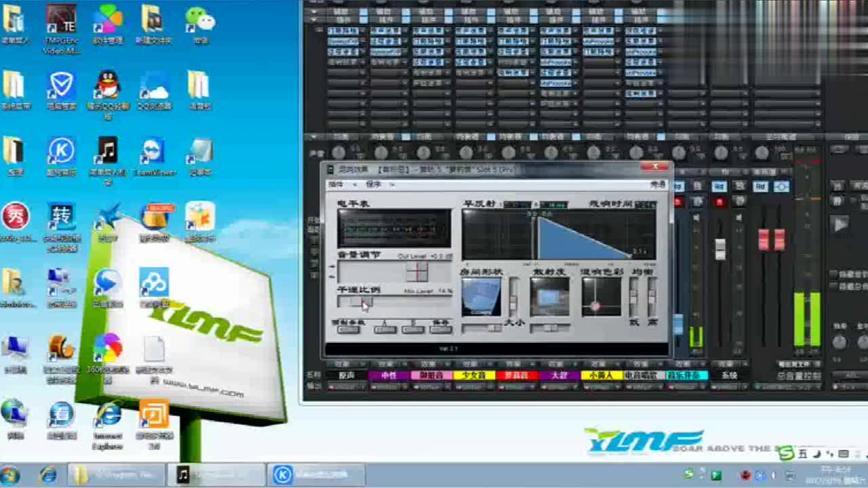Click the Kugou music K icon in the taskbar

[x=283, y=474]
